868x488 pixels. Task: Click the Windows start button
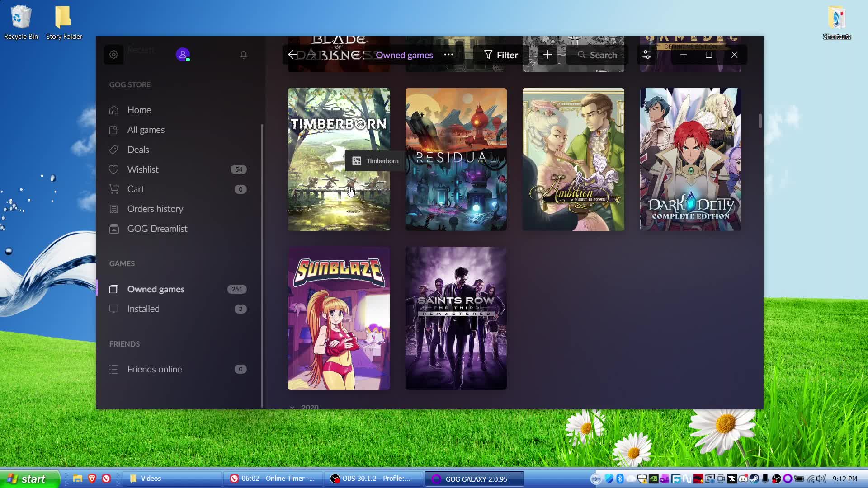point(30,479)
